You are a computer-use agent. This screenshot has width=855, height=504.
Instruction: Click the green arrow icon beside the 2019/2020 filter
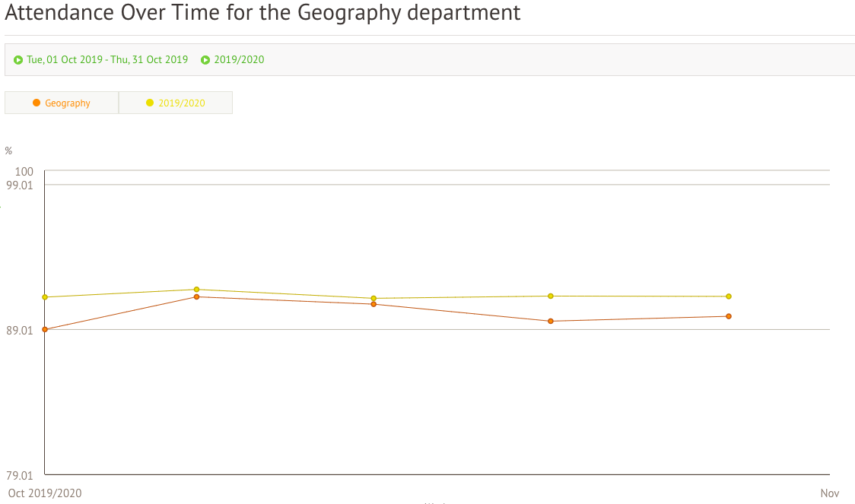coord(205,60)
